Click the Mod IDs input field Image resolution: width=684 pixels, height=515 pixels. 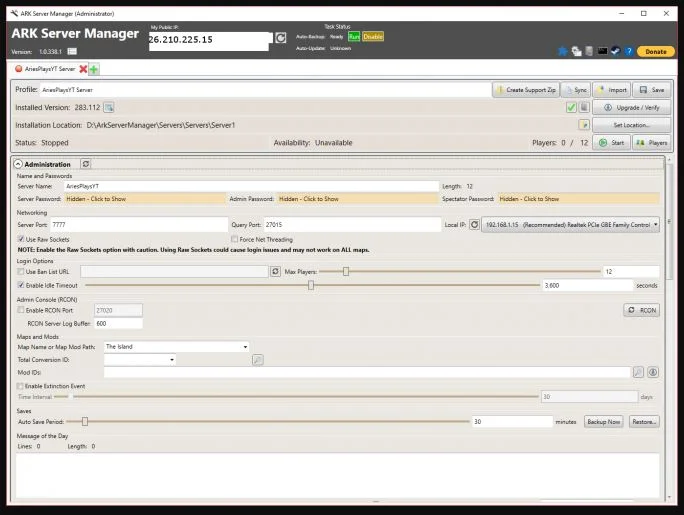click(367, 372)
